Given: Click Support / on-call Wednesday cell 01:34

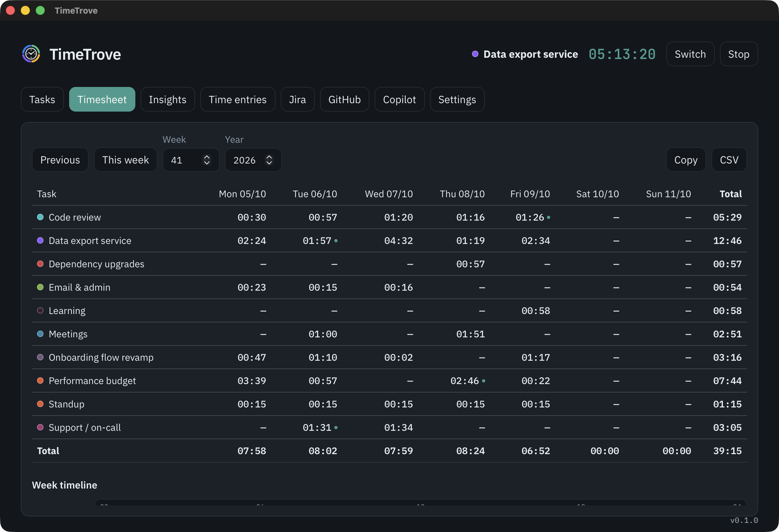Looking at the screenshot, I should tap(399, 428).
